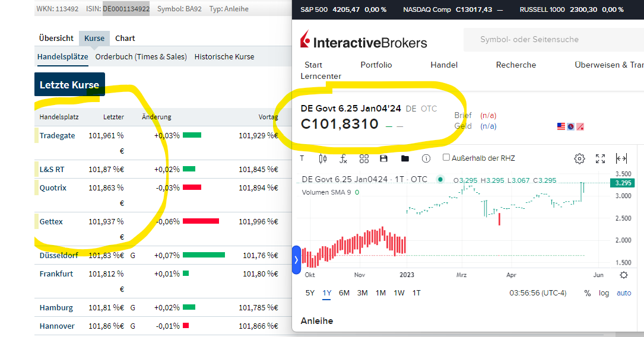
Task: Click the load chart folder icon
Action: pyautogui.click(x=405, y=158)
